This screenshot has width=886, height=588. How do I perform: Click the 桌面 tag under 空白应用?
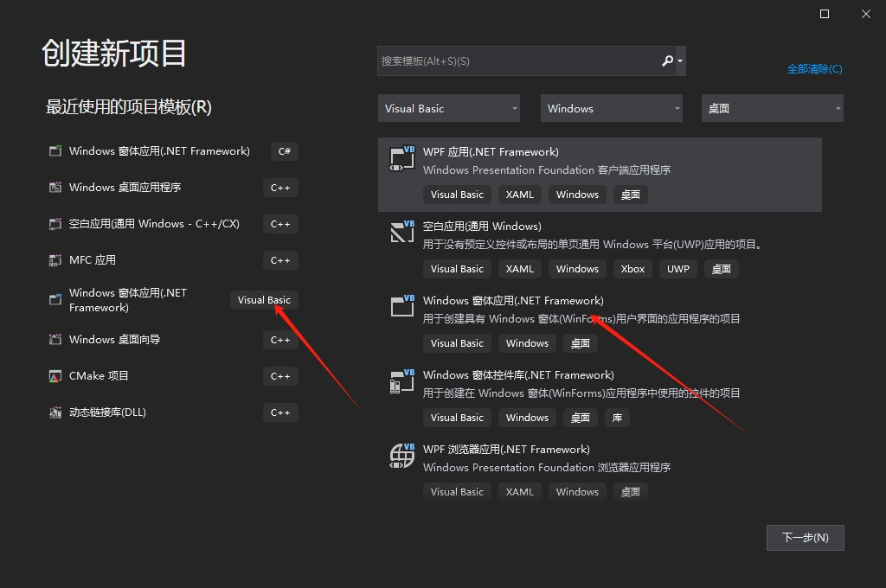point(722,269)
